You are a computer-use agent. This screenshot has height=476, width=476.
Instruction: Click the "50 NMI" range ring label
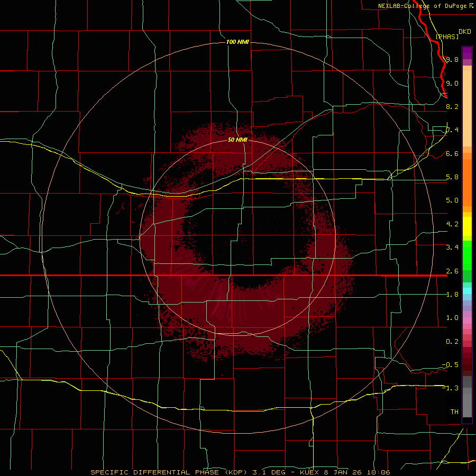tap(237, 140)
